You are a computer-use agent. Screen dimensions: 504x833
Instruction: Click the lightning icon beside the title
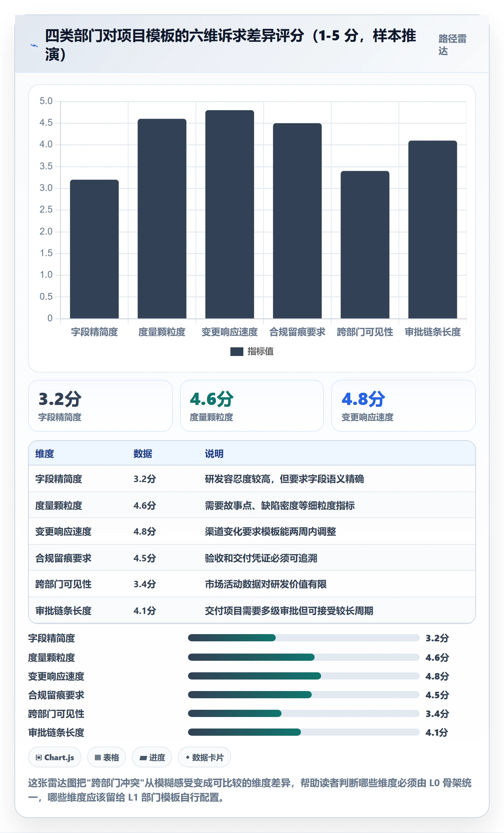pos(34,46)
